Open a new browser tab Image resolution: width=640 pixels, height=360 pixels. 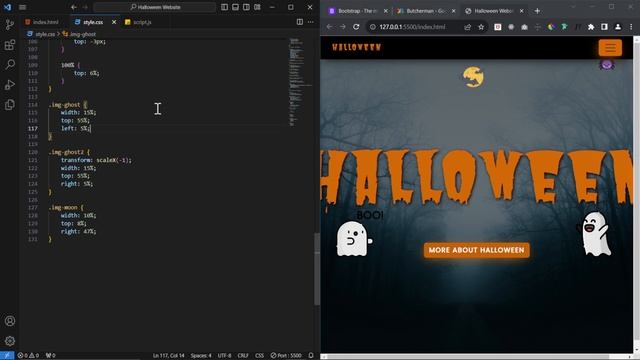[537, 11]
